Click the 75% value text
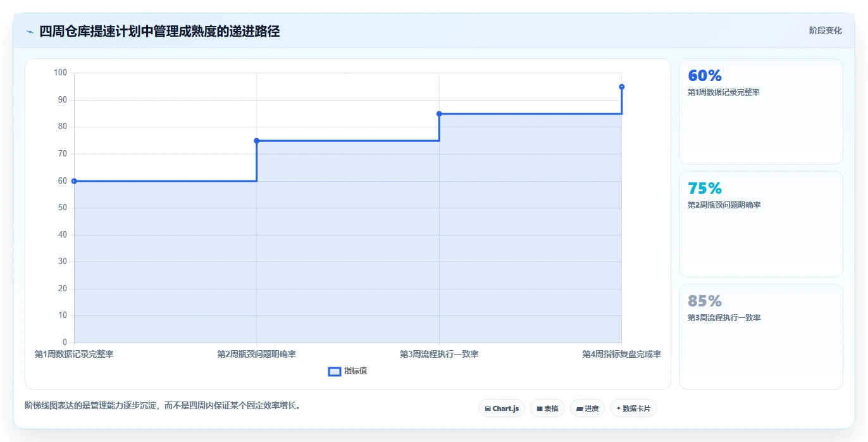Screen dimensions: 868x442 point(705,189)
